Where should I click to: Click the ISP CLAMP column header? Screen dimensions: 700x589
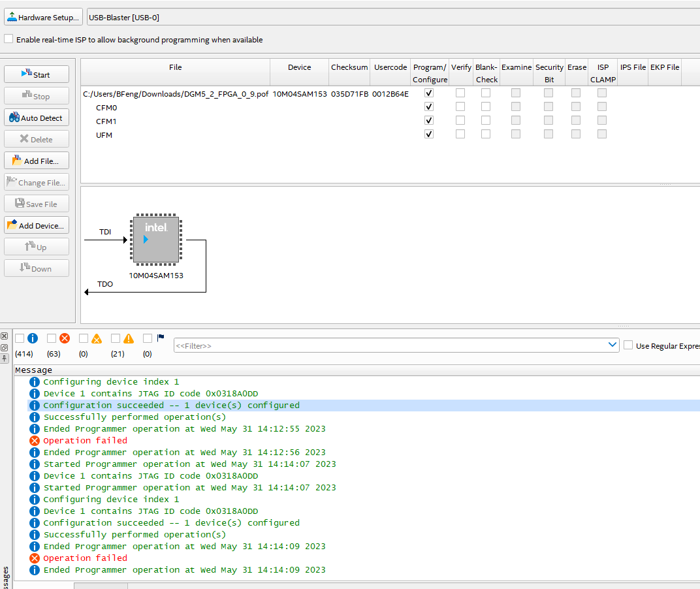[603, 73]
